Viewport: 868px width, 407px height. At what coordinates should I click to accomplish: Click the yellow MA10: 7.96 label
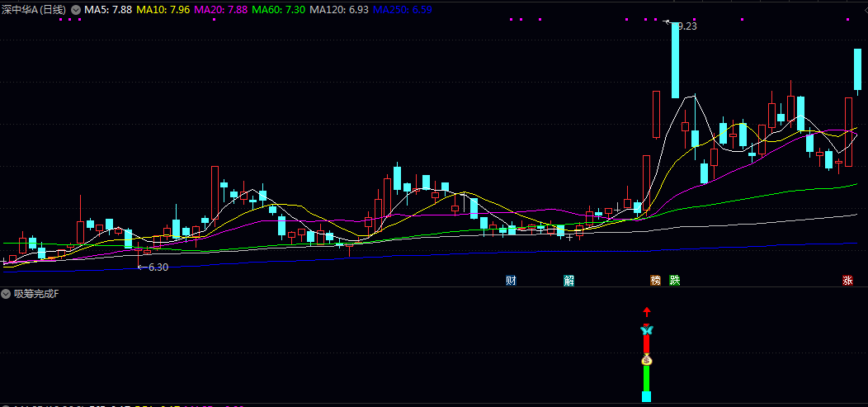click(x=163, y=10)
